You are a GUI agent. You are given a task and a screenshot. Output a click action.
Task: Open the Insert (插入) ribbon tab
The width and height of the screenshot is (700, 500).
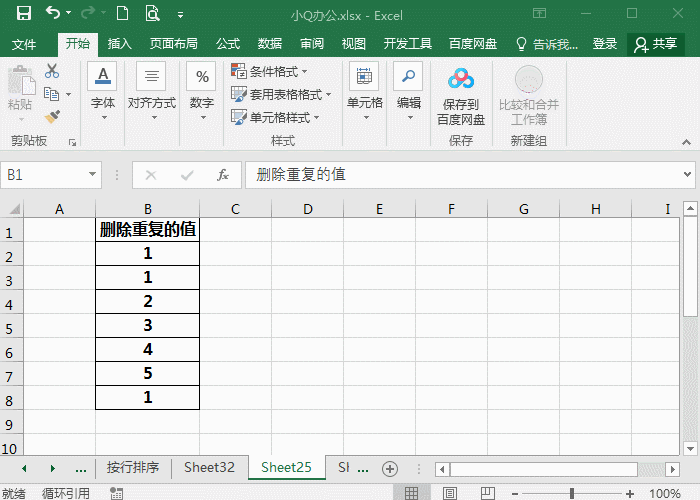coord(119,44)
